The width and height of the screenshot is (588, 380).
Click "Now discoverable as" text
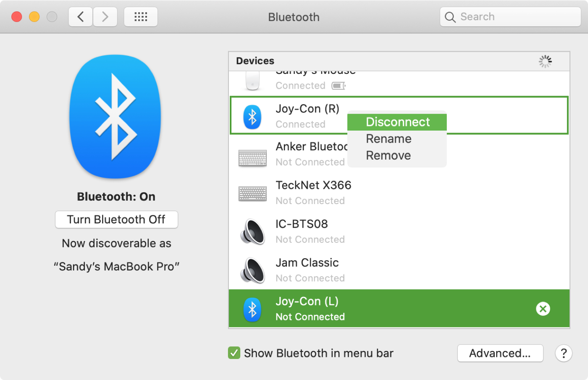[116, 244]
